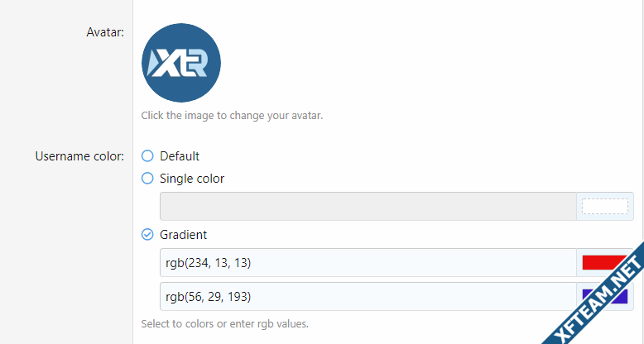
Task: Click the "Username color:" field label
Action: pos(79,156)
